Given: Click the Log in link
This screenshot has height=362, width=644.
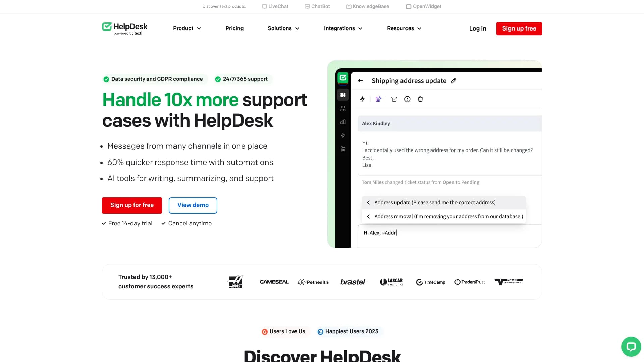Looking at the screenshot, I should coord(478,28).
